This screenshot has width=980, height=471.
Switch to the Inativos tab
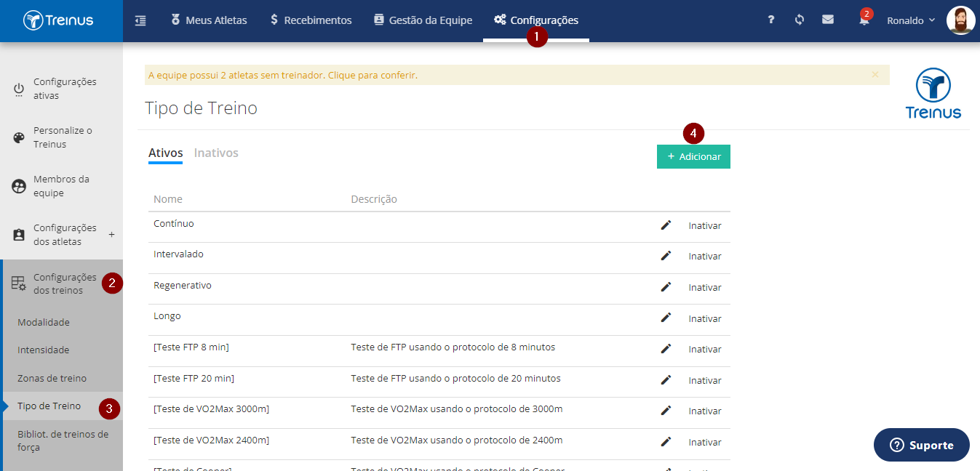[x=216, y=153]
